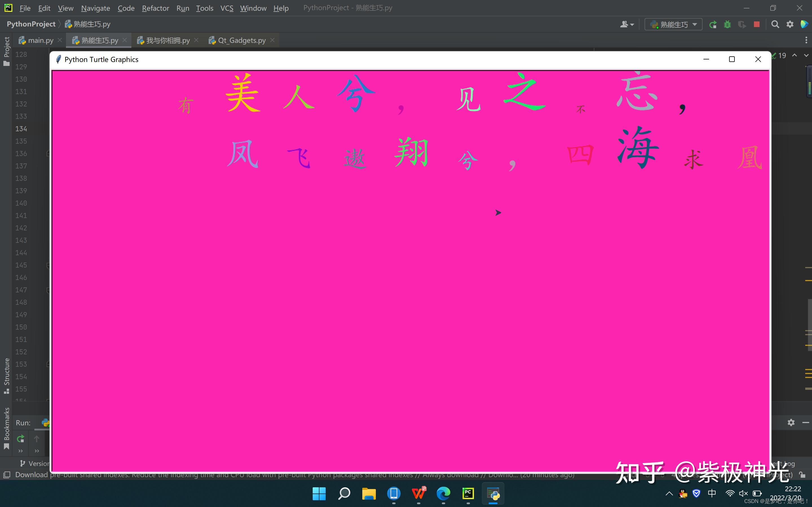Open IDE settings gear in top toolbar
The image size is (812, 507).
coord(790,25)
